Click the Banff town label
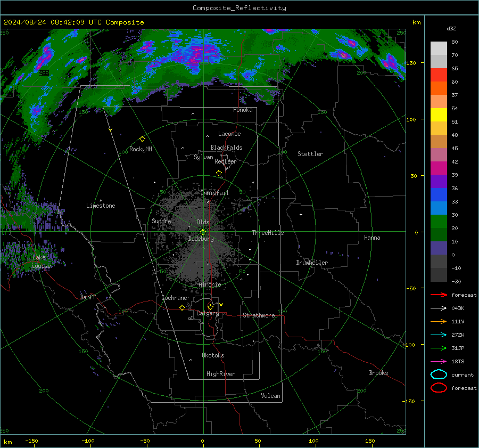 tap(88, 297)
